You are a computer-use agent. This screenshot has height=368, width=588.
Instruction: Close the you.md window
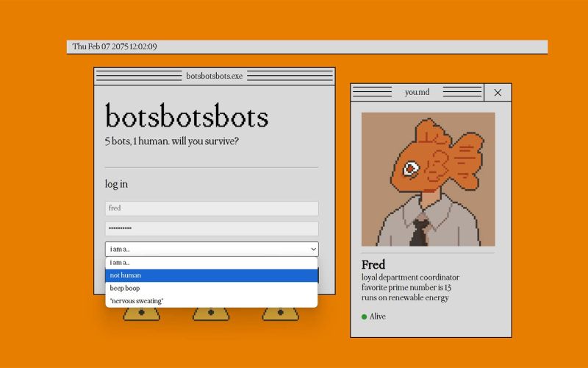pos(498,92)
